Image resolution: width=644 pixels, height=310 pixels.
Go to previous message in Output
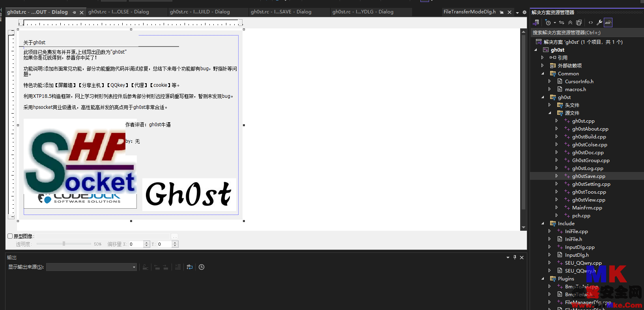click(157, 267)
